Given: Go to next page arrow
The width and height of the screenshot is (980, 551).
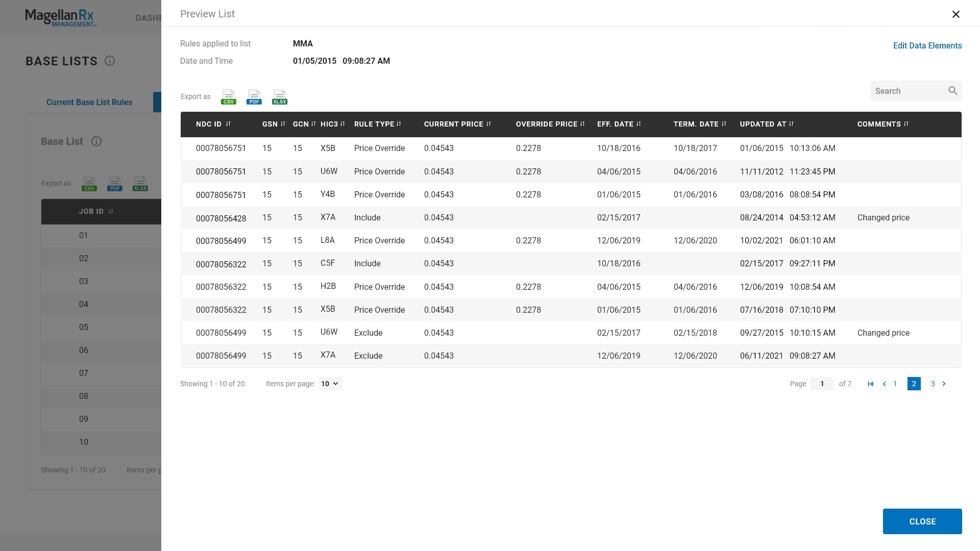Looking at the screenshot, I should (944, 384).
